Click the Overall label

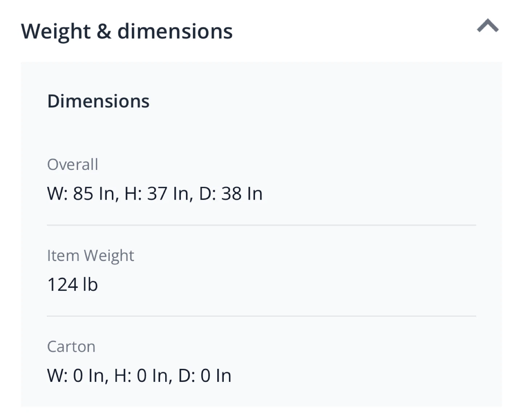pos(73,164)
